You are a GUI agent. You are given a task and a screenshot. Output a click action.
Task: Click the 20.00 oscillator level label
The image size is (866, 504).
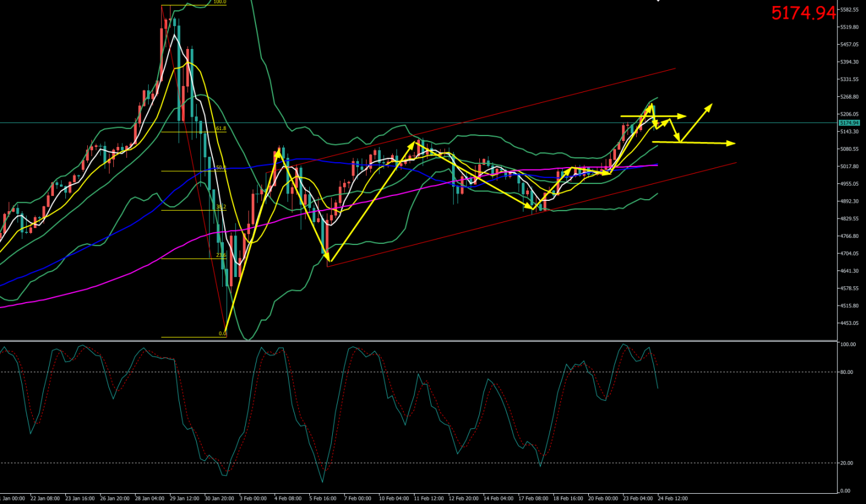pyautogui.click(x=848, y=463)
